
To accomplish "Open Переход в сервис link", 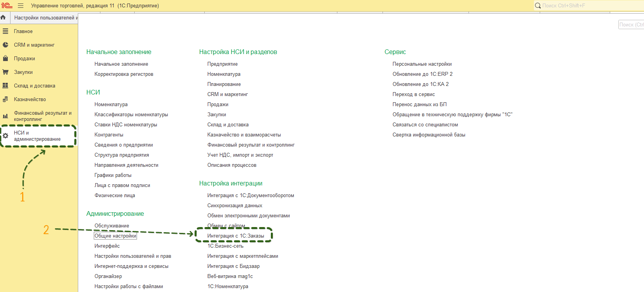I will pos(414,94).
